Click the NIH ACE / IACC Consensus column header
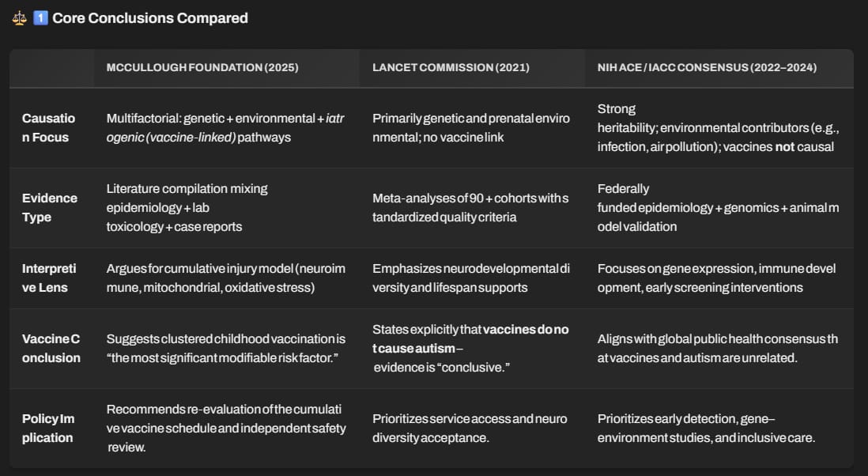Viewport: 868px width, 476px height. click(707, 67)
